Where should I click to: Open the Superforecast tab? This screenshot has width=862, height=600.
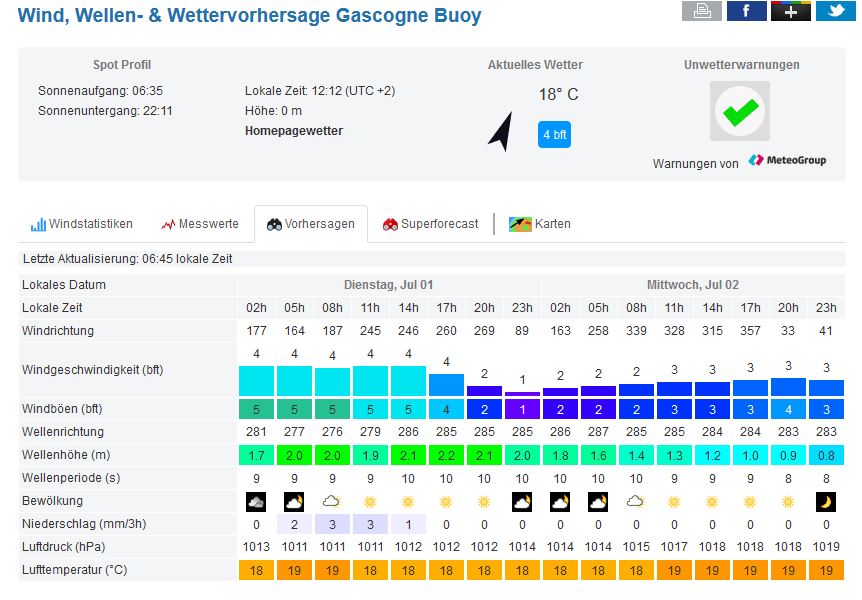430,224
